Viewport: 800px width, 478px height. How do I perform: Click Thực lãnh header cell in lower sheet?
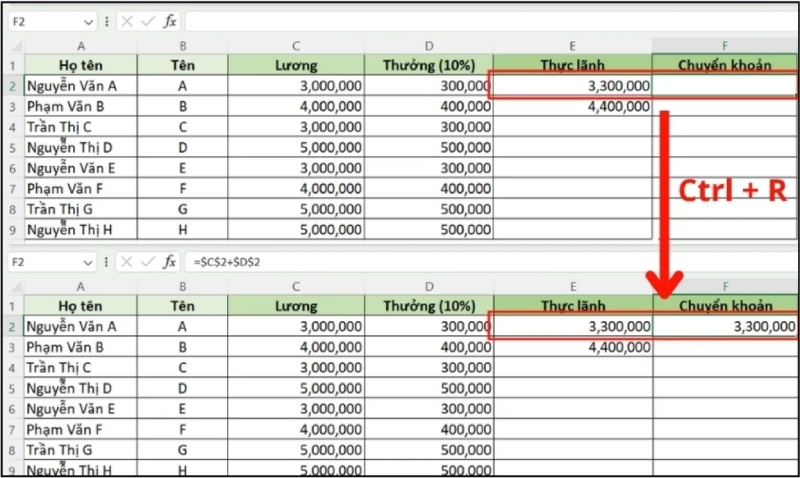pos(571,305)
